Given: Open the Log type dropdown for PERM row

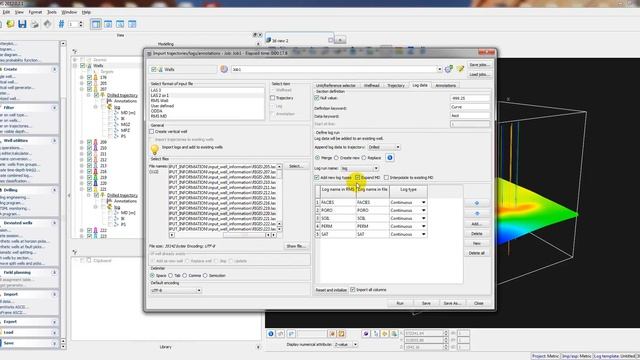Looking at the screenshot, I should pos(424,226).
